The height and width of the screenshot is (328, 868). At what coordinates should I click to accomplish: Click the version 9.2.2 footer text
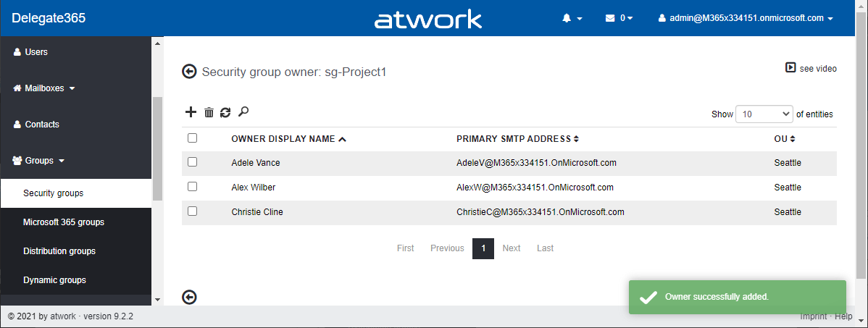pyautogui.click(x=108, y=316)
